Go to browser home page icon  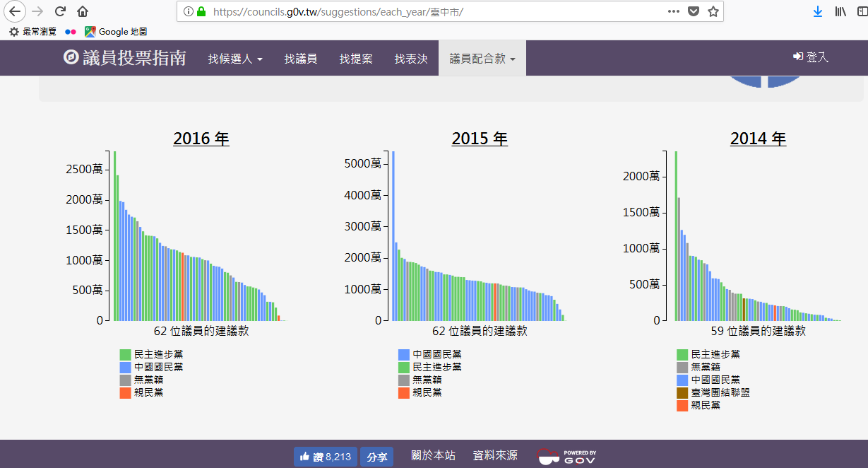[x=83, y=11]
